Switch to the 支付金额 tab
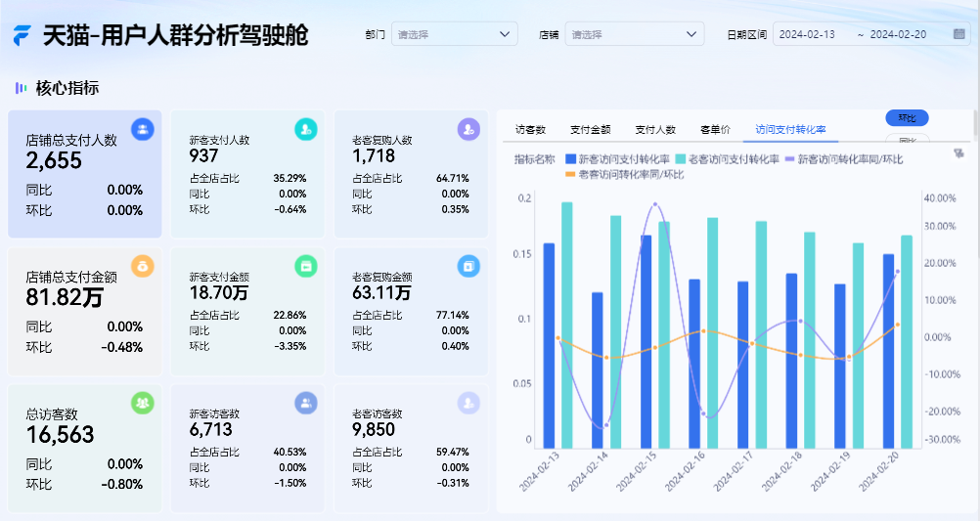The height and width of the screenshot is (521, 980). 590,129
